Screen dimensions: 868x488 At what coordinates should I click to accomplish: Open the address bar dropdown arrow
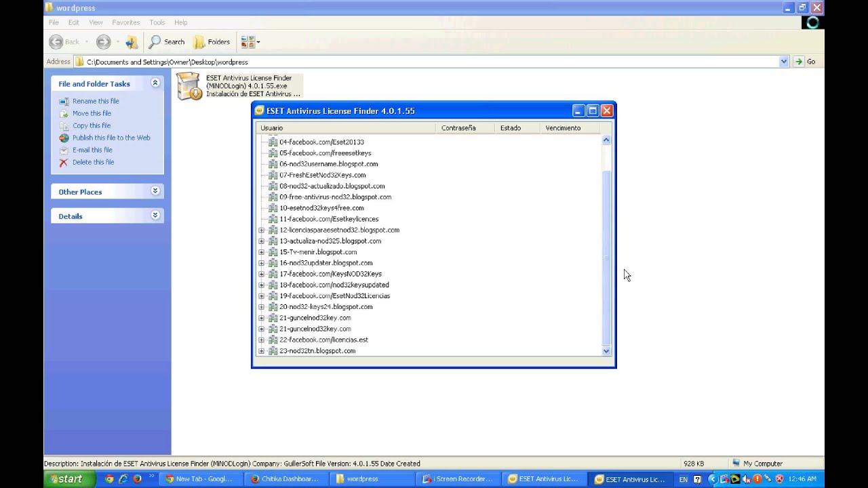(x=784, y=62)
